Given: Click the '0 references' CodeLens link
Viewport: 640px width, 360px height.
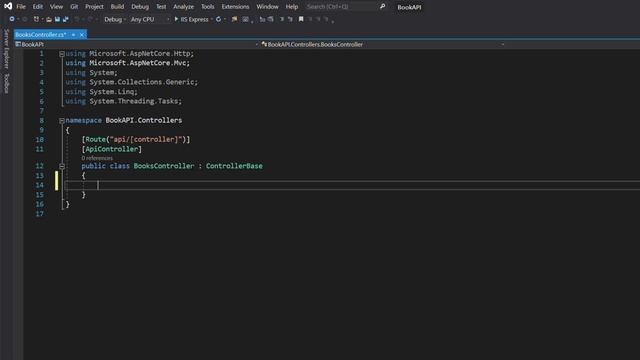Looking at the screenshot, I should (97, 158).
